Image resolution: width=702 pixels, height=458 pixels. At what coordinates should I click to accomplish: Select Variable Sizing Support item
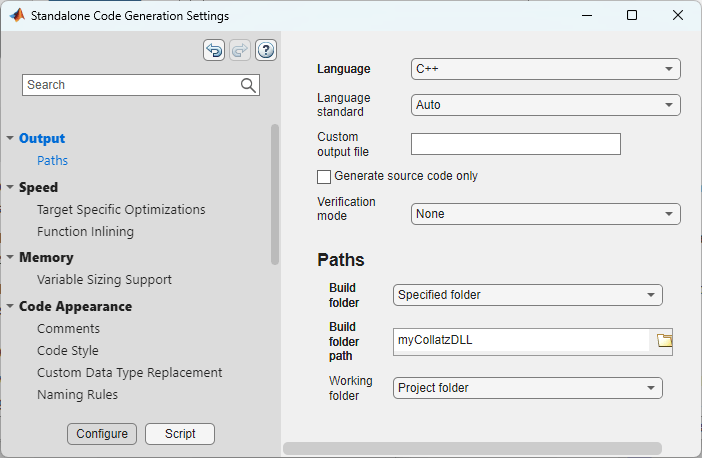[104, 280]
